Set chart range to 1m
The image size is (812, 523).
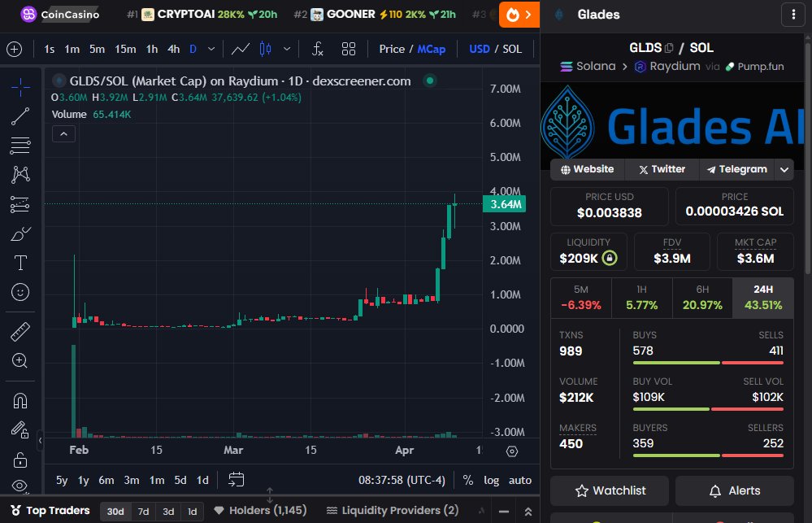click(157, 481)
